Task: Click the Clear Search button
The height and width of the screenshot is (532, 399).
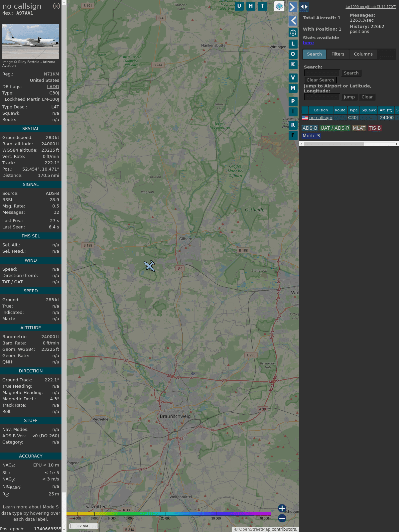Action: (320, 80)
